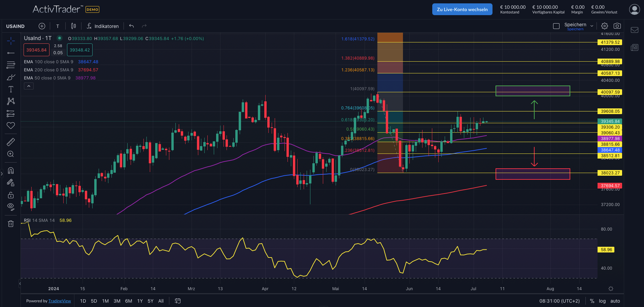Viewport: 644px width, 307px height.
Task: Pick the brush drawing tool
Action: coord(11,77)
